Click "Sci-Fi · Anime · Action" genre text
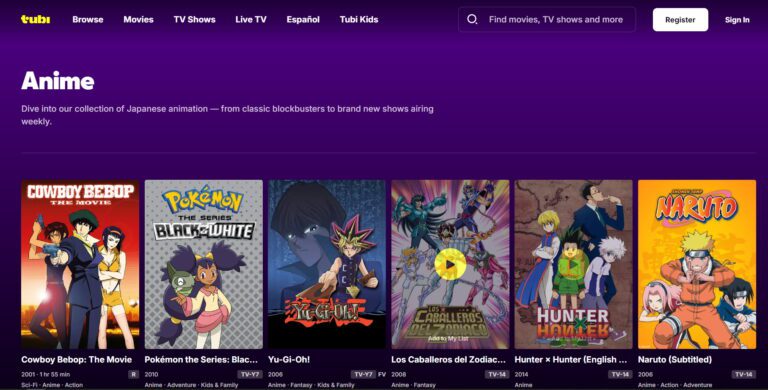 52,385
